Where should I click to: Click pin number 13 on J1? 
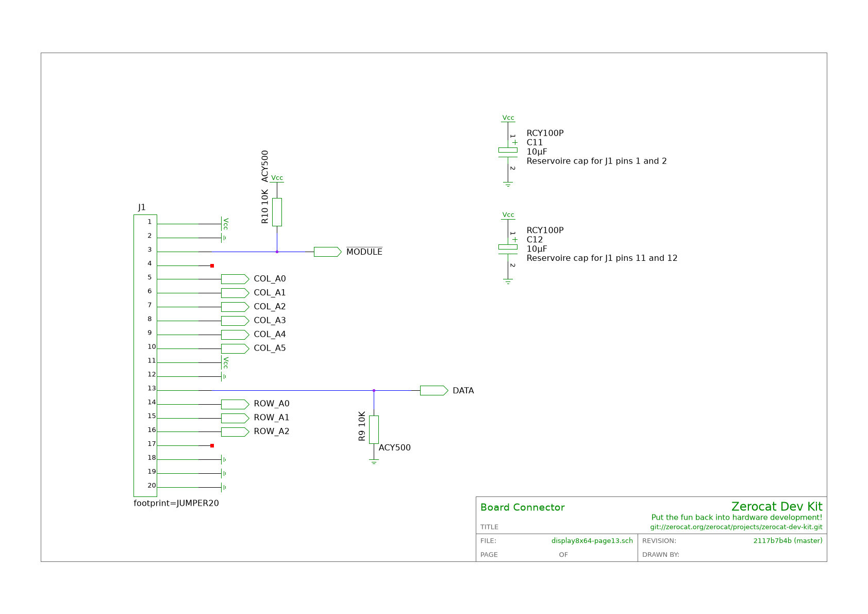point(152,388)
